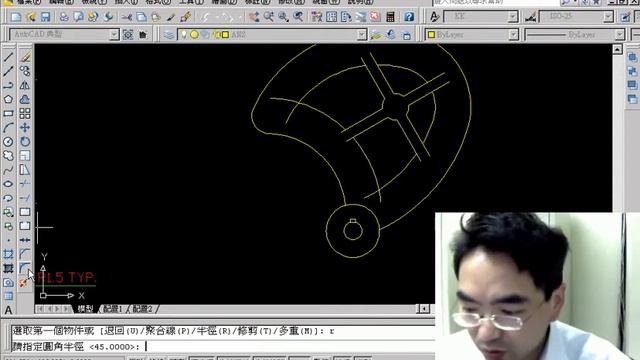Select the Line draw tool
Screen dimensions: 640x360
[x=8, y=57]
